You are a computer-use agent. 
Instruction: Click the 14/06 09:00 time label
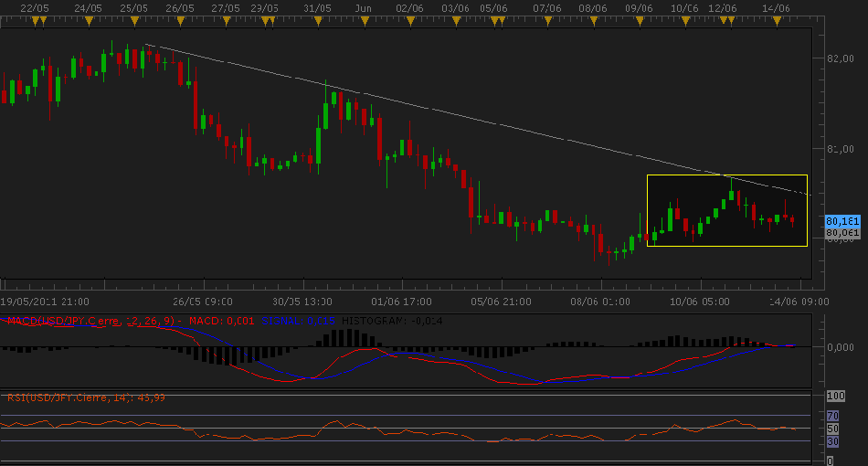(x=799, y=302)
